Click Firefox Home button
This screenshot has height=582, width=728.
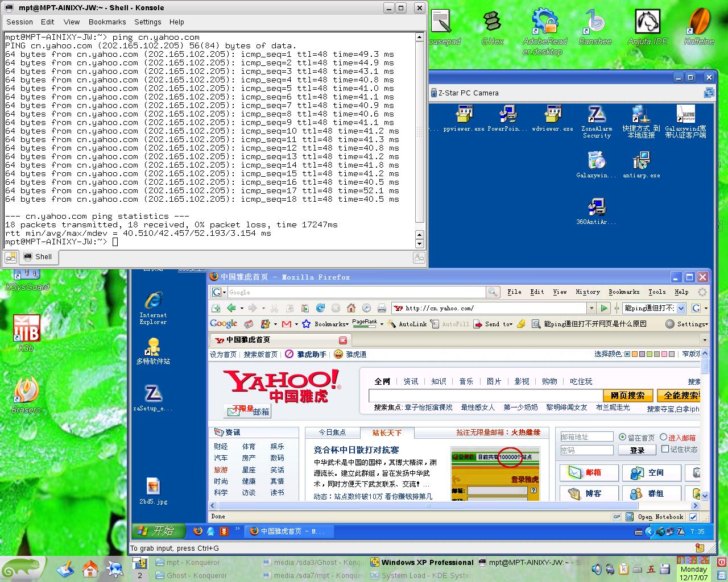tap(351, 308)
